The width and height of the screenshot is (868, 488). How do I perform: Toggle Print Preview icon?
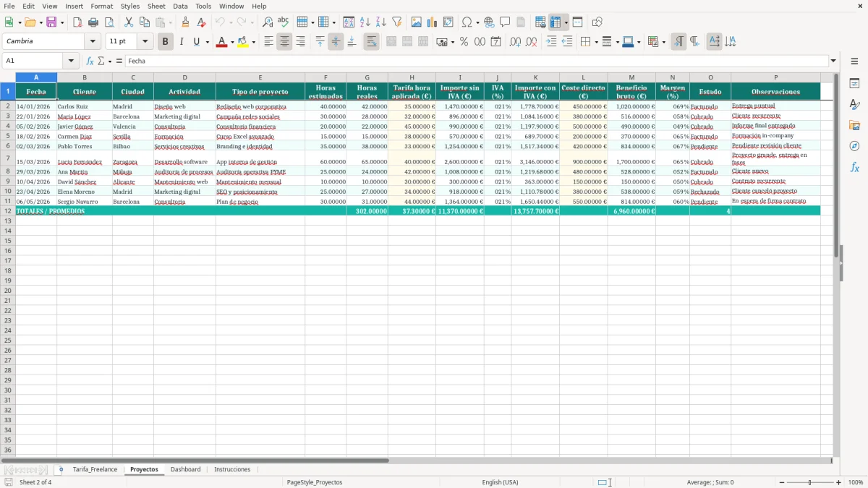[x=109, y=22]
